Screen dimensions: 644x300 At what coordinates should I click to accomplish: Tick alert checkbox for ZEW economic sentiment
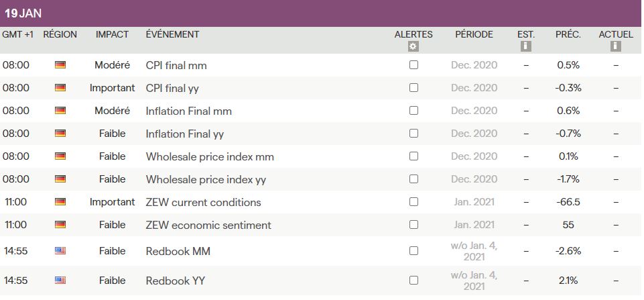pos(413,225)
